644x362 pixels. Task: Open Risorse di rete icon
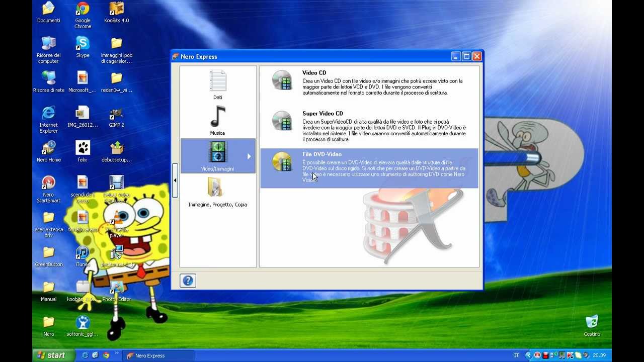click(49, 81)
